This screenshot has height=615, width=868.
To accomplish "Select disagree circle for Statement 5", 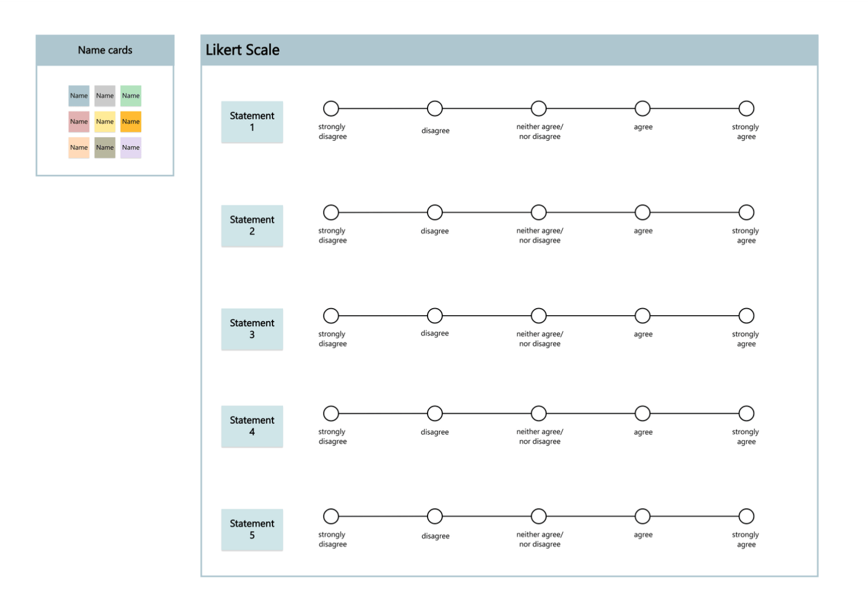I will (x=435, y=516).
